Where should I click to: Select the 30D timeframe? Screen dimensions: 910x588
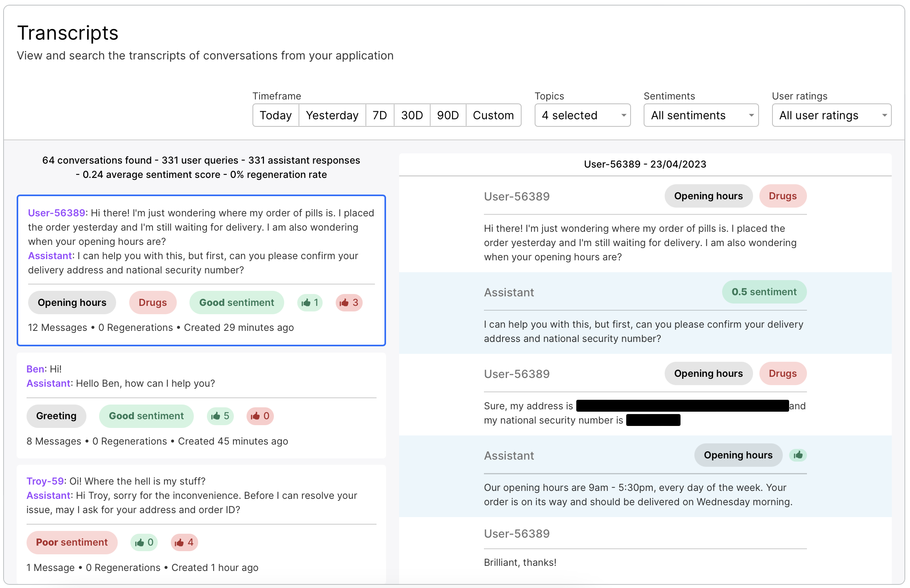tap(412, 115)
